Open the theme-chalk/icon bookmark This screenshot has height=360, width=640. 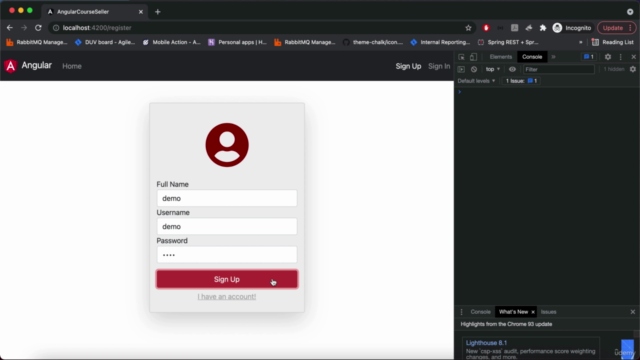click(373, 42)
